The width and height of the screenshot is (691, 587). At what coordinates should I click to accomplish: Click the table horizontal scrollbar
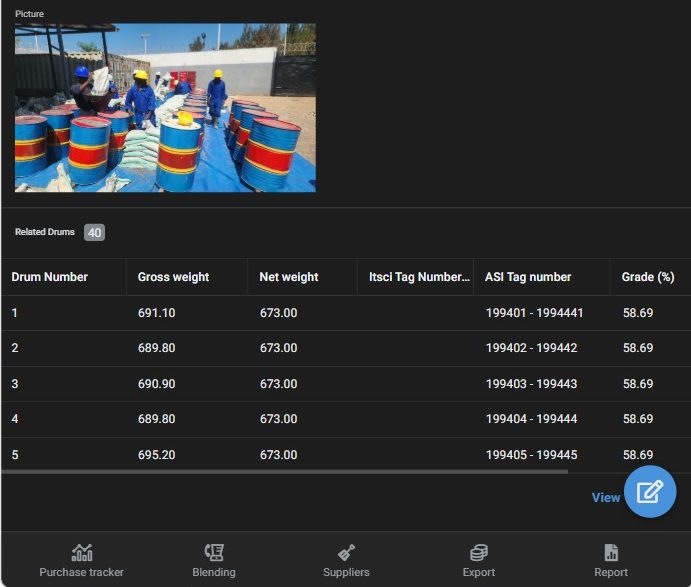[x=285, y=472]
